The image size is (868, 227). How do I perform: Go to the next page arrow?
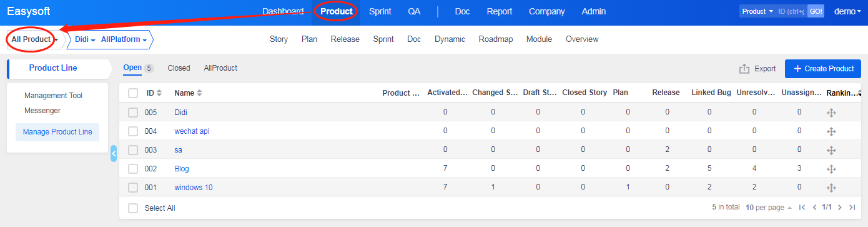840,207
